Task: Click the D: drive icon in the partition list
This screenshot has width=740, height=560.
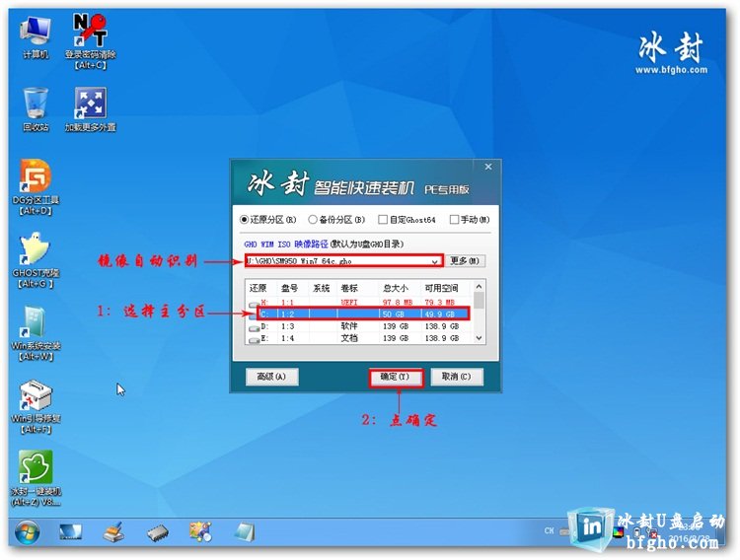Action: tap(254, 327)
